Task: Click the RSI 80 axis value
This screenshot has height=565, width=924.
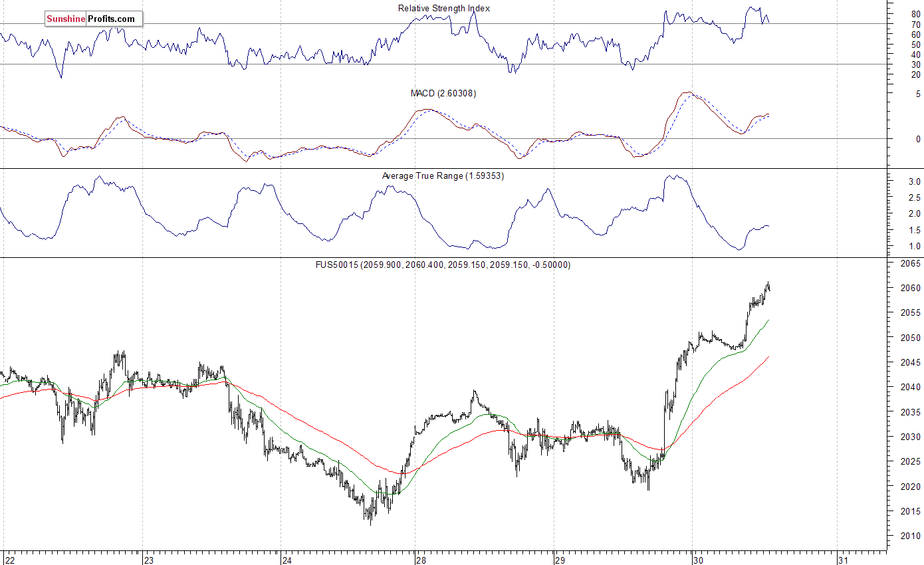Action: tap(916, 14)
